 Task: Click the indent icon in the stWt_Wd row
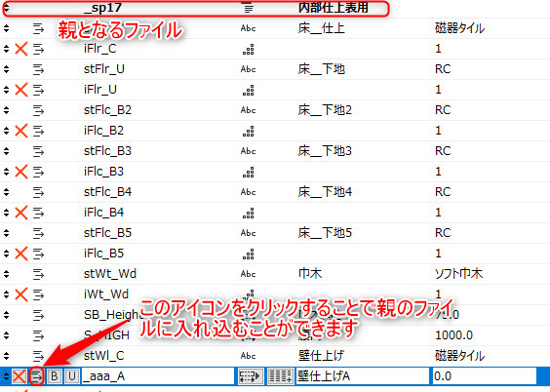coord(38,274)
